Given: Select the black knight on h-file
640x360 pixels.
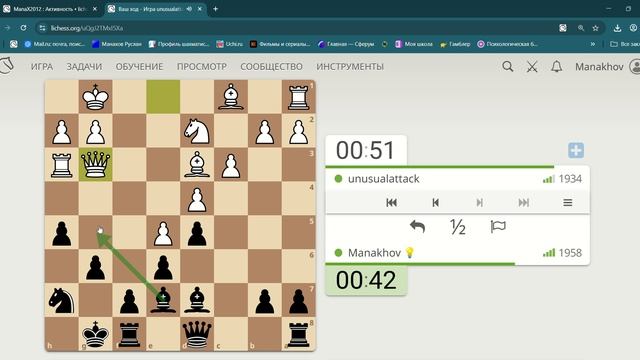Looking at the screenshot, I should (x=61, y=300).
